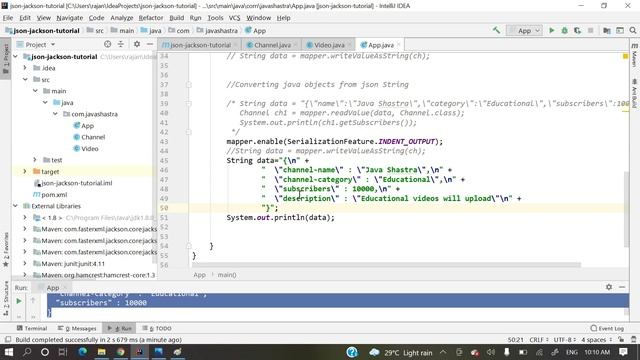
Task: Open the Maven side panel
Action: (634, 55)
